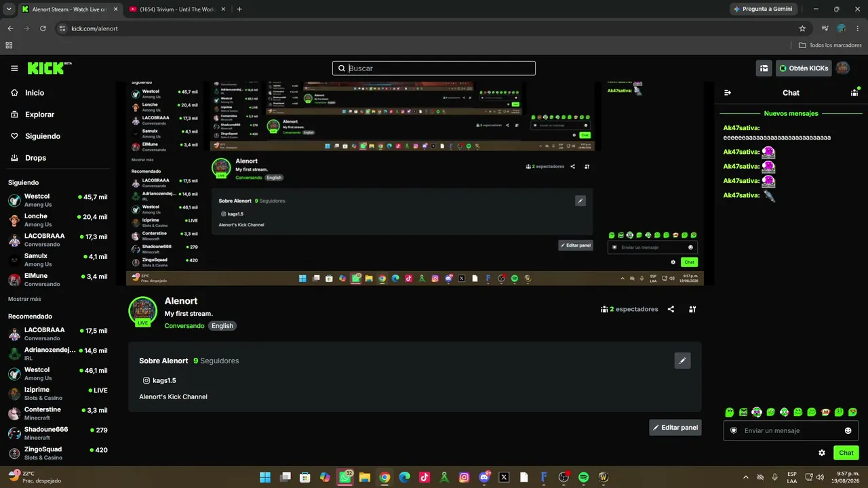Go to Explorar in the sidebar
The width and height of the screenshot is (868, 488).
[39, 115]
